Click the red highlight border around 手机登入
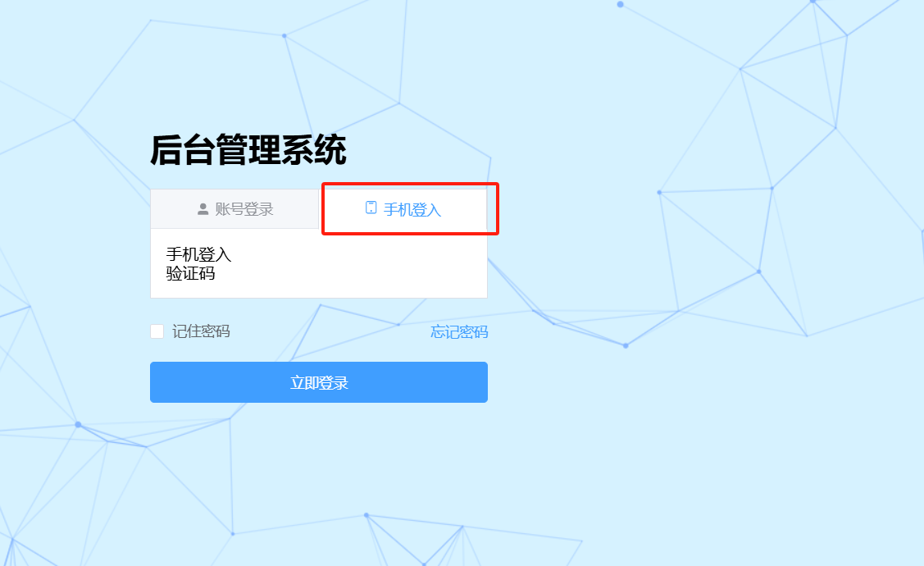This screenshot has height=566, width=924. pyautogui.click(x=410, y=184)
